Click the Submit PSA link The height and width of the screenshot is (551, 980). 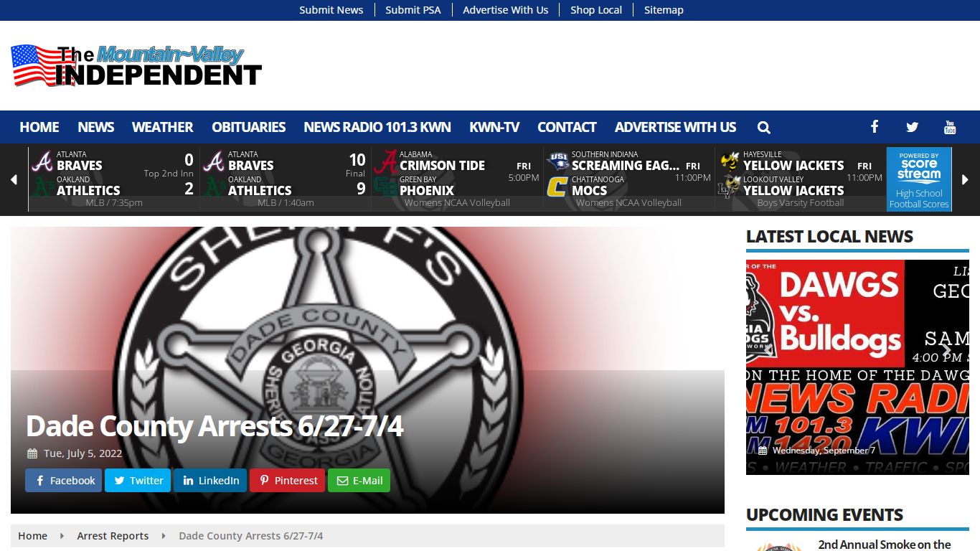(413, 10)
